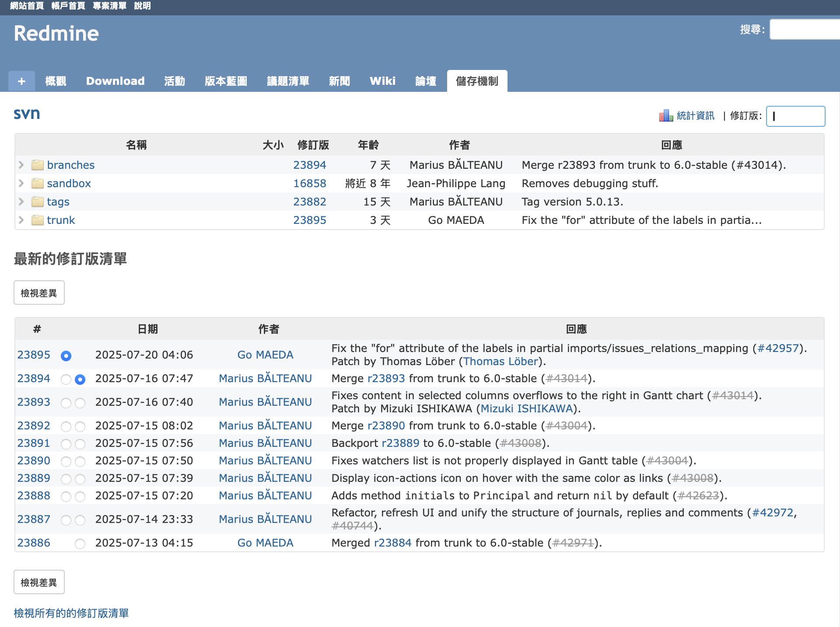The height and width of the screenshot is (627, 840).
Task: Expand the branches directory
Action: coord(21,165)
